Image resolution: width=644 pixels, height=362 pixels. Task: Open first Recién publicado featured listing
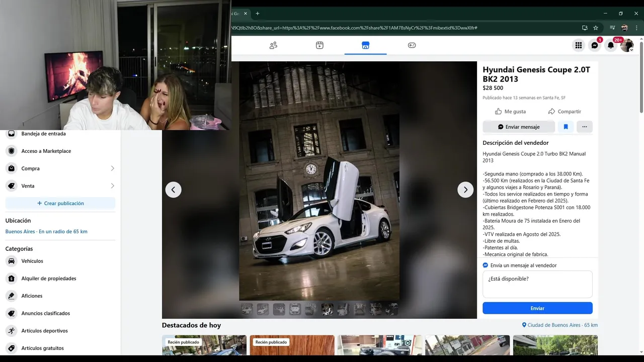point(204,345)
